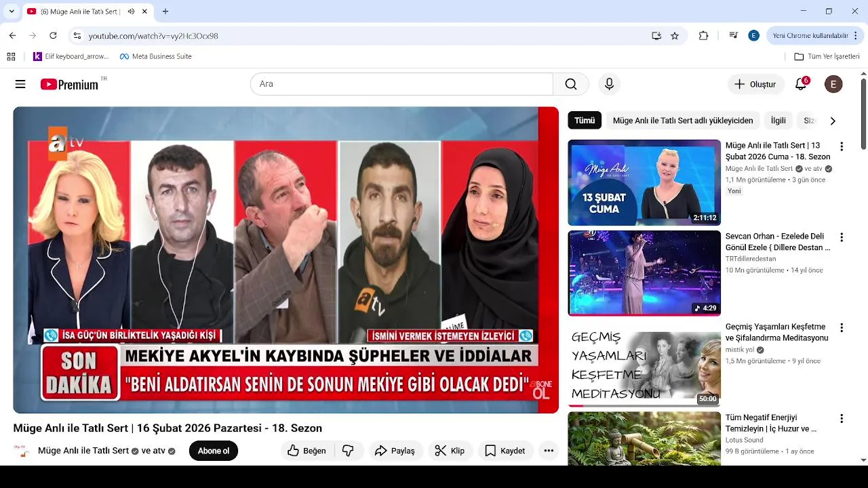Open Elif keyboard_arrow bookmark
The width and height of the screenshot is (868, 488).
(x=71, y=56)
